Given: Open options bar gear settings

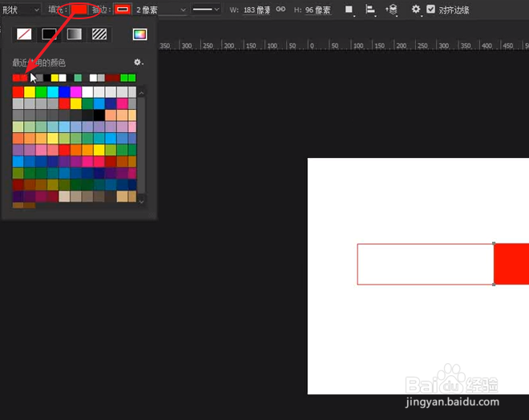Looking at the screenshot, I should (416, 10).
